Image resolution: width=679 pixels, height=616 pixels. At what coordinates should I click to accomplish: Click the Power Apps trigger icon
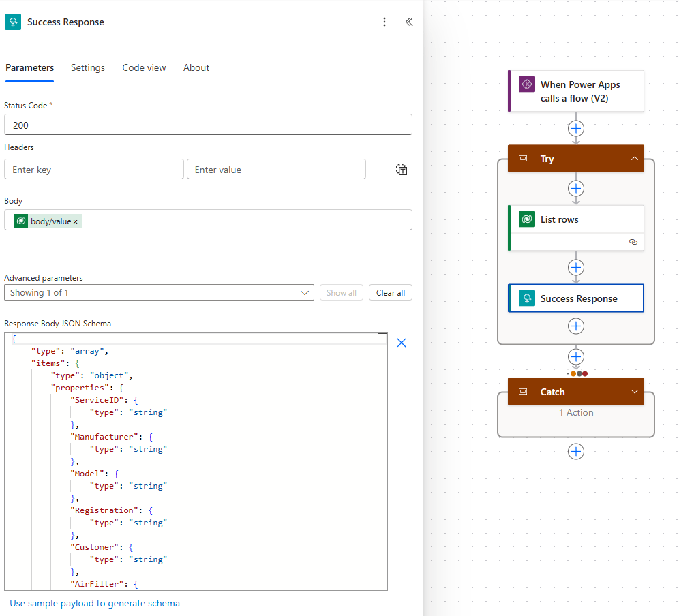click(526, 84)
